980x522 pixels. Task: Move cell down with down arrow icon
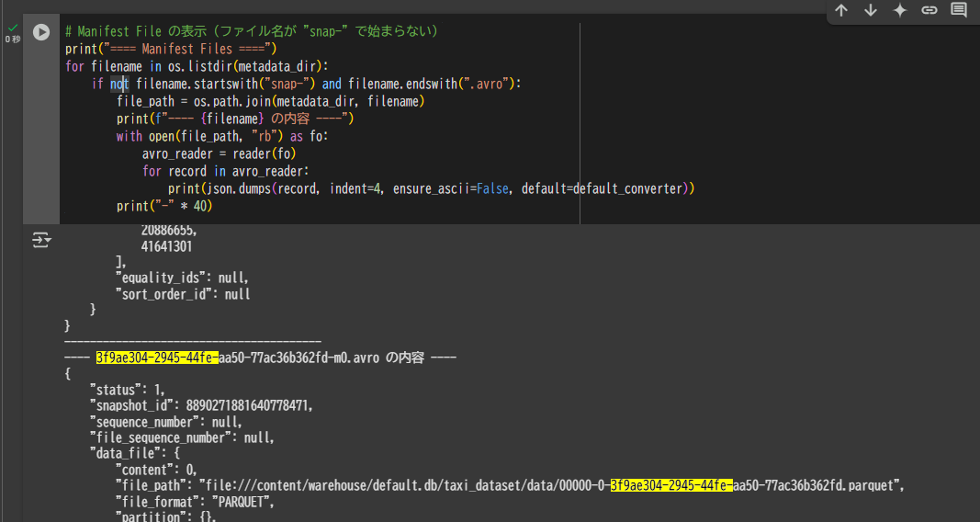point(871,10)
